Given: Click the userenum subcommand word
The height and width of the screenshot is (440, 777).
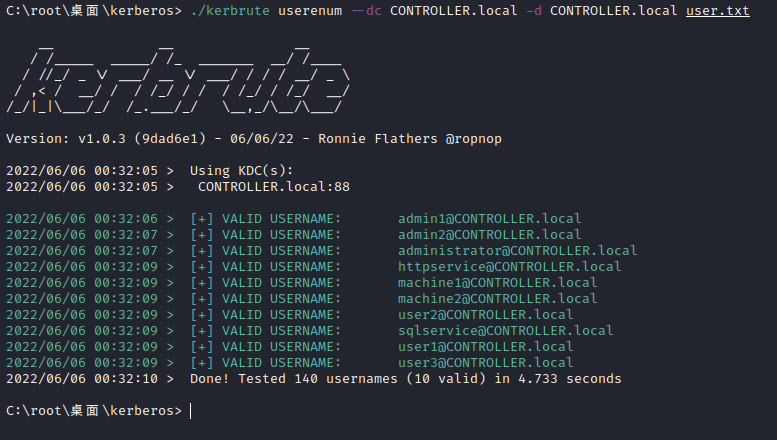Looking at the screenshot, I should [x=310, y=10].
